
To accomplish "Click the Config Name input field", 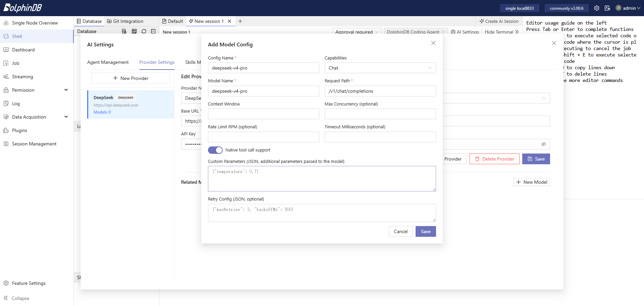I will [x=264, y=68].
